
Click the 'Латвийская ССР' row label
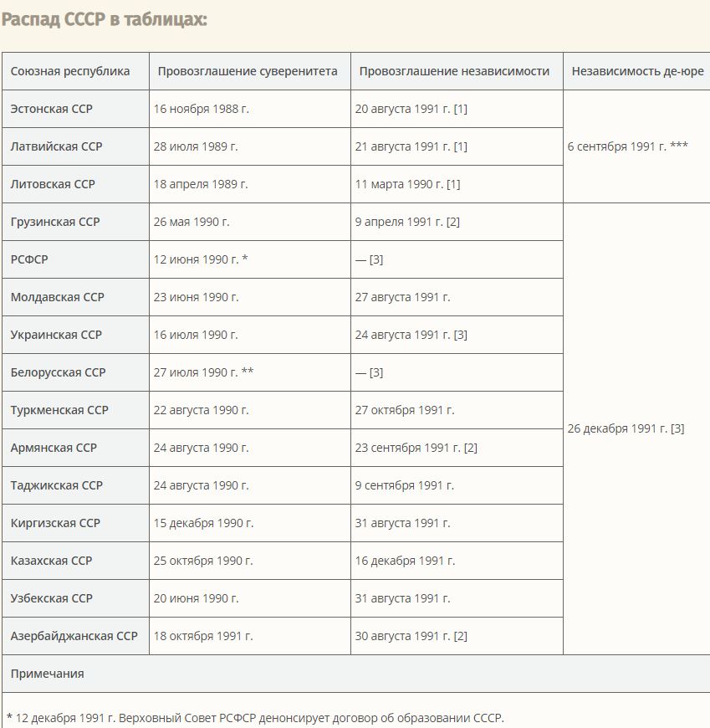[x=56, y=146]
